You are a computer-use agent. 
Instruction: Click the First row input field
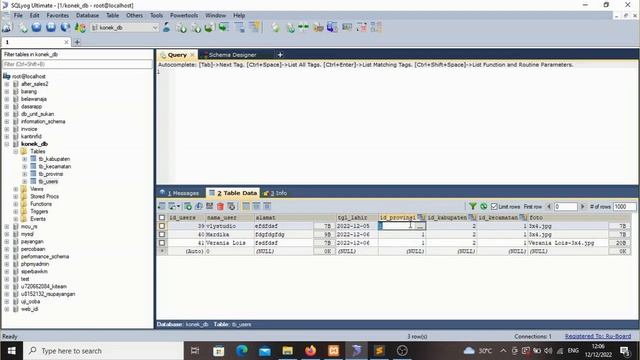coord(566,207)
